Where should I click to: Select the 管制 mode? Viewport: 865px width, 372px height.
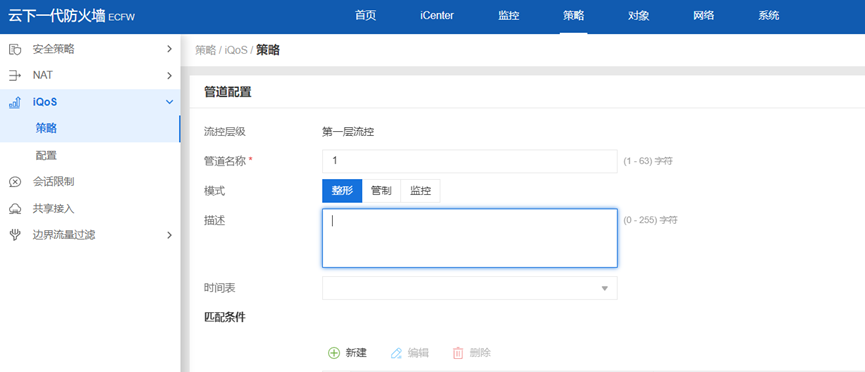click(381, 191)
